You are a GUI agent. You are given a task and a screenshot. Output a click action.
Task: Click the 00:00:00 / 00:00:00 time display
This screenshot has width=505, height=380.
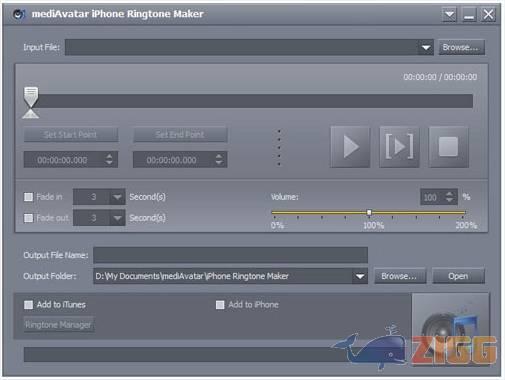click(x=440, y=77)
